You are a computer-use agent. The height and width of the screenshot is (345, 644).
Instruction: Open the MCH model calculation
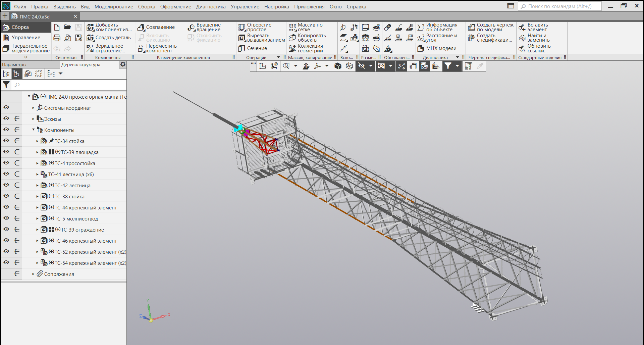click(x=437, y=48)
